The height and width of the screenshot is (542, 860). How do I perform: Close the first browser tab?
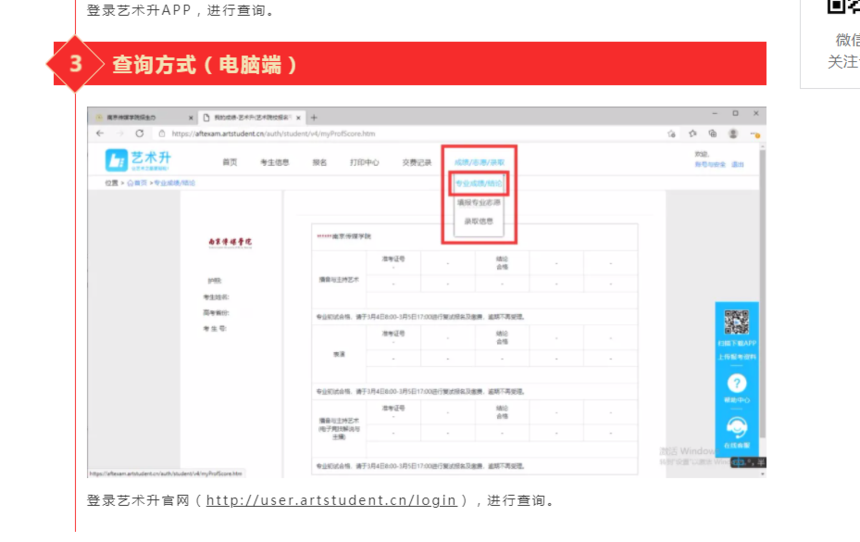click(x=190, y=117)
